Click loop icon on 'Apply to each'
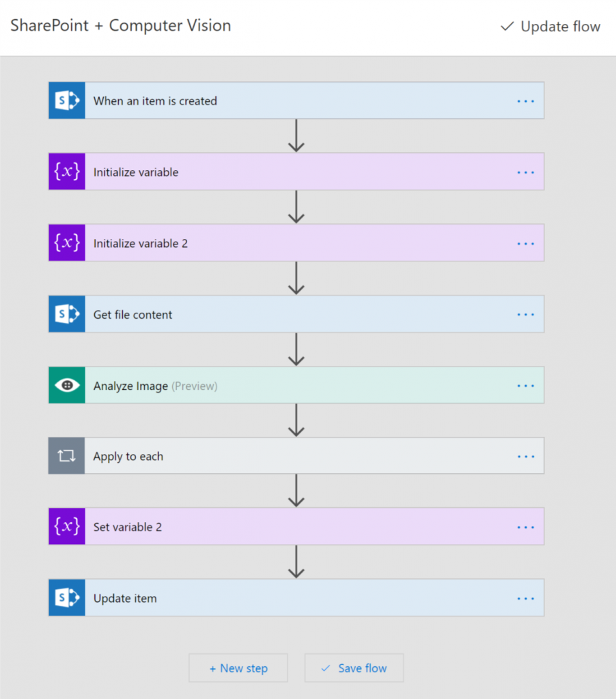The image size is (616, 699). tap(66, 455)
